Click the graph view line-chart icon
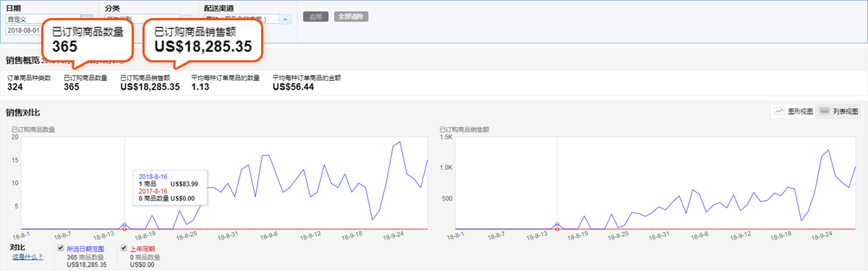 [780, 111]
